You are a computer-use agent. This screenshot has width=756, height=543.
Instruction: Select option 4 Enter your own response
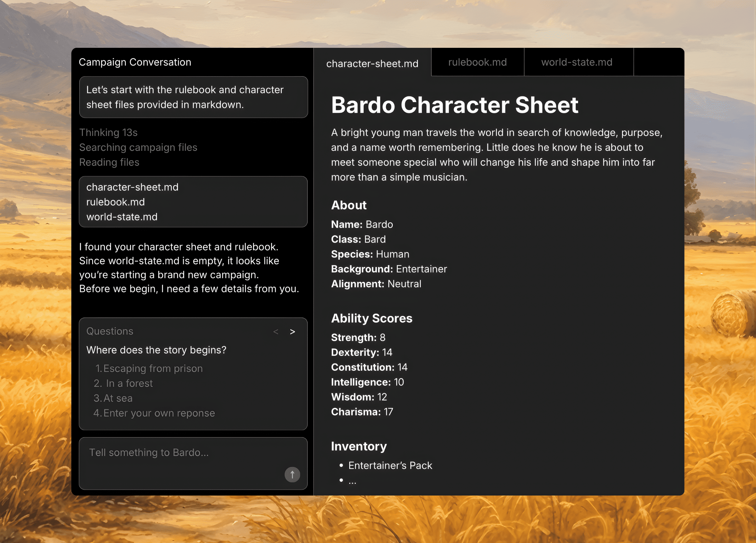tap(154, 413)
